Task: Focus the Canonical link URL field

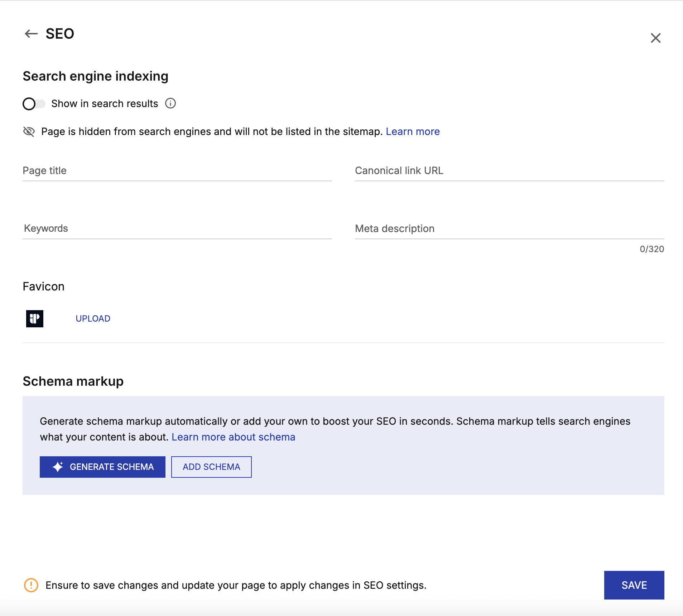Action: pos(509,171)
